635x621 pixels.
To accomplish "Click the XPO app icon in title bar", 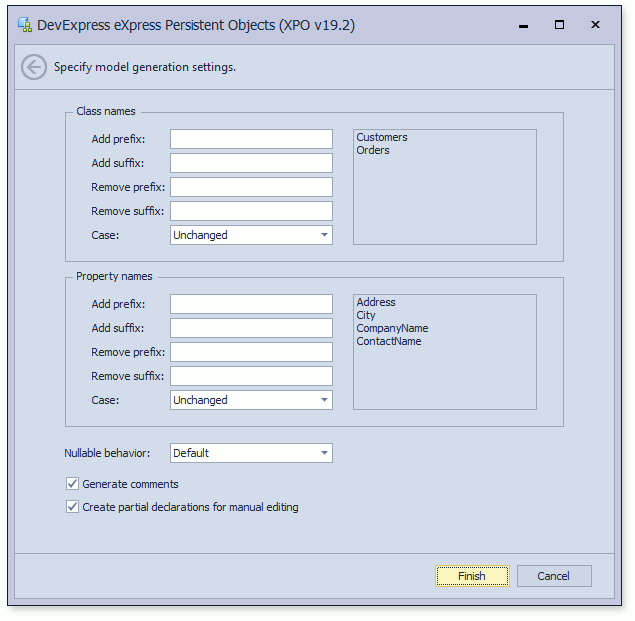I will point(25,25).
